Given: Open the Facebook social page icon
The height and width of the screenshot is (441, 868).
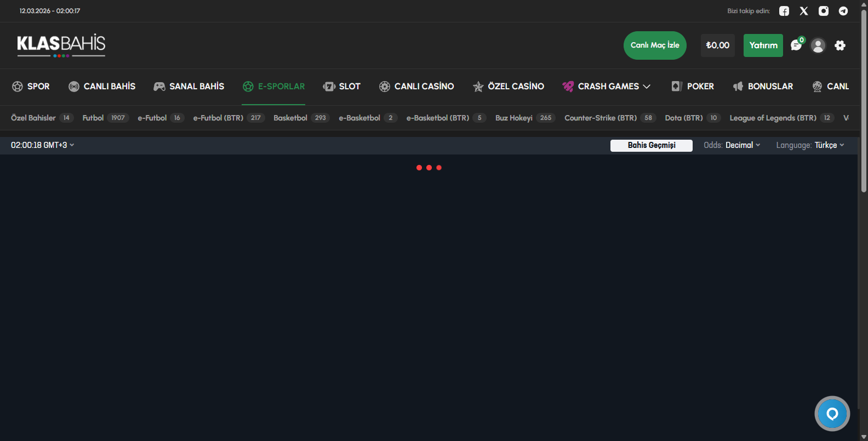Looking at the screenshot, I should point(784,11).
